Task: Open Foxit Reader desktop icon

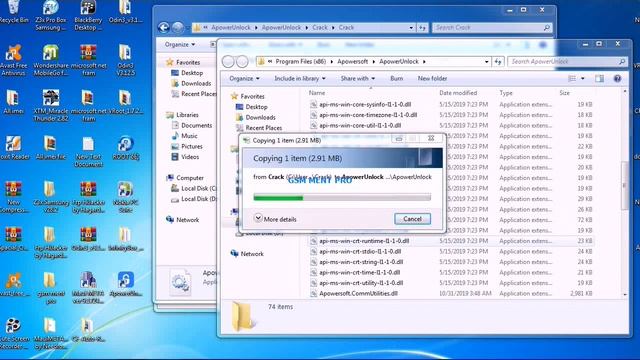Action: click(14, 148)
